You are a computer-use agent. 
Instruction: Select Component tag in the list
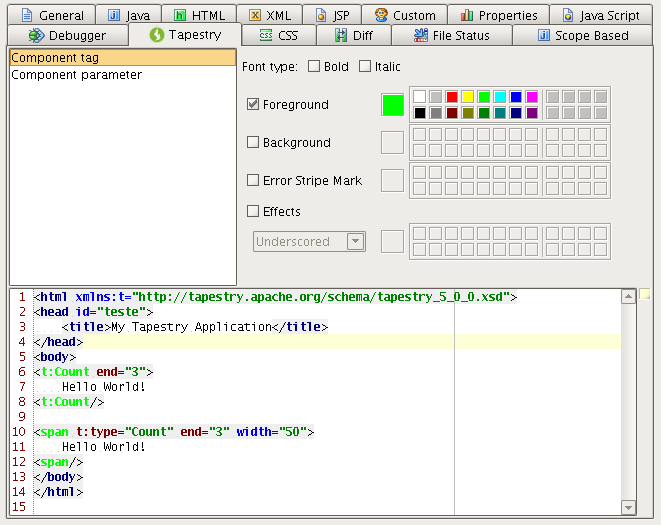point(55,58)
